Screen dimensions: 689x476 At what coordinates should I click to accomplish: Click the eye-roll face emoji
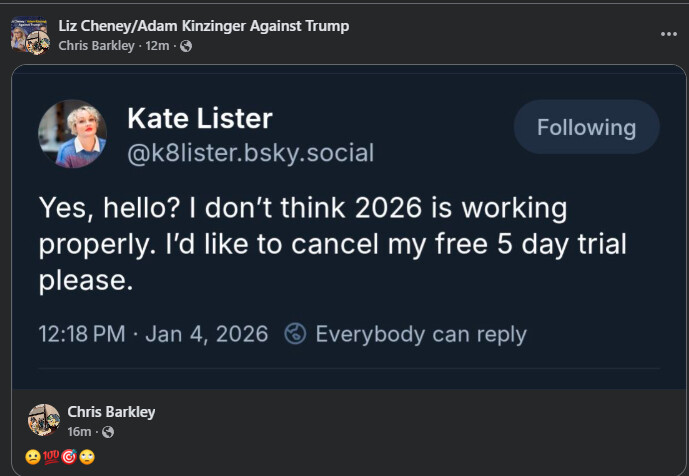point(86,457)
